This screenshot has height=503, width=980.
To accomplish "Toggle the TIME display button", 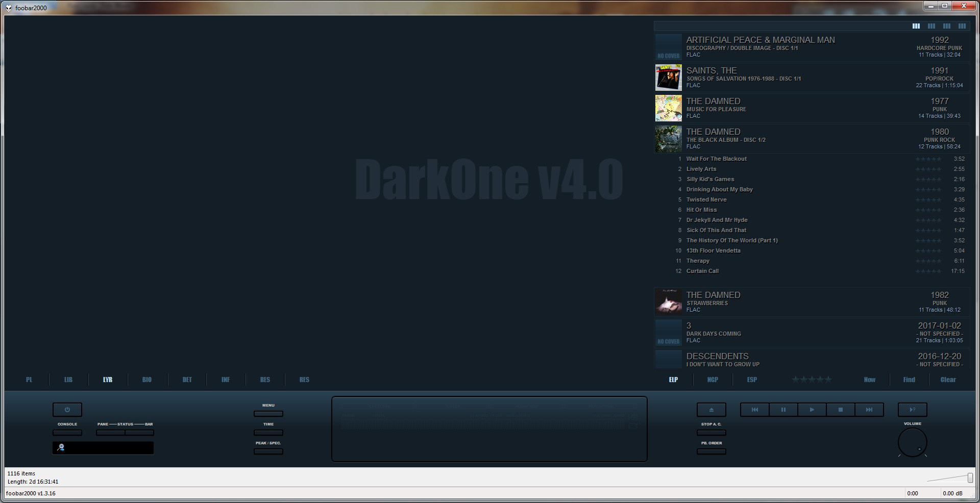I will tap(268, 433).
